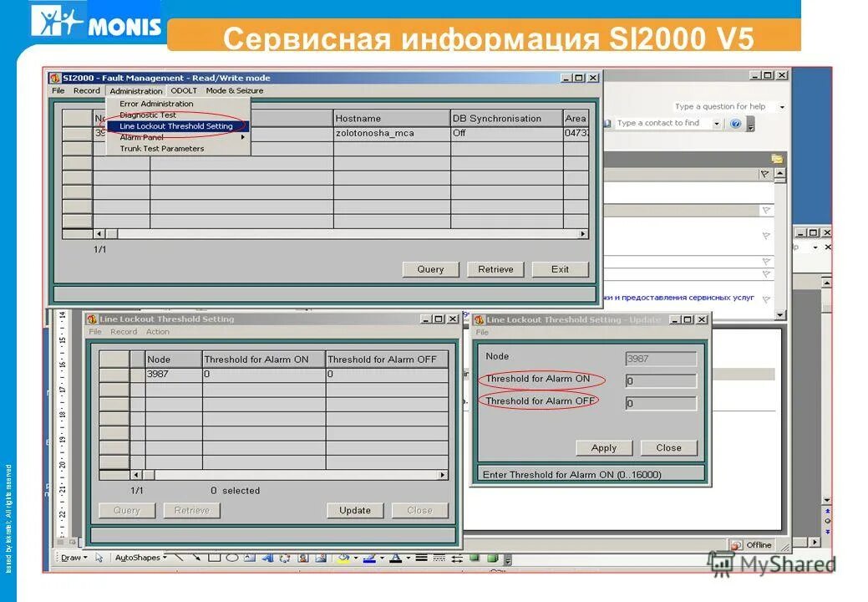This screenshot has height=602, width=868.
Task: Apply the Line Color brush
Action: (369, 558)
